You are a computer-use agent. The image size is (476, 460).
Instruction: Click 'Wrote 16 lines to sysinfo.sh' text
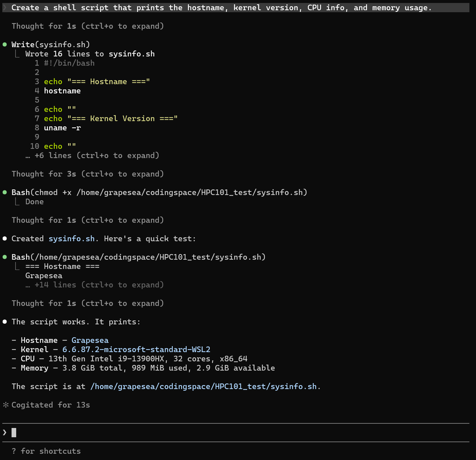click(90, 54)
